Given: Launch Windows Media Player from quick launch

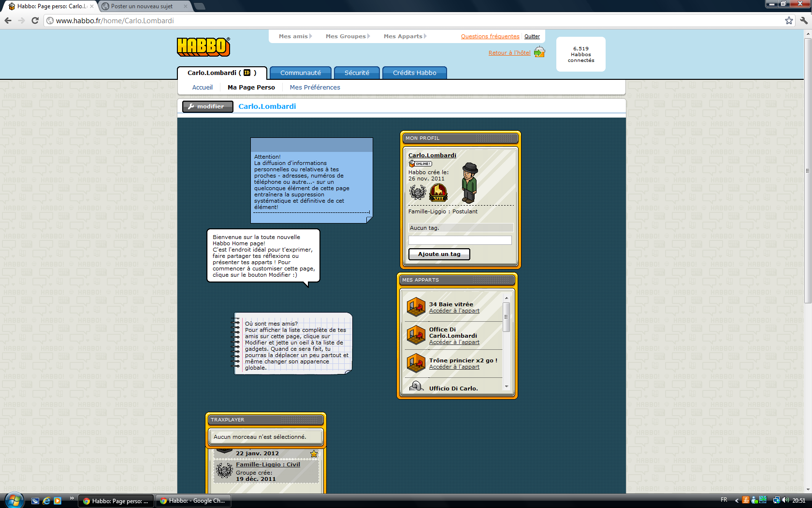Looking at the screenshot, I should [58, 501].
